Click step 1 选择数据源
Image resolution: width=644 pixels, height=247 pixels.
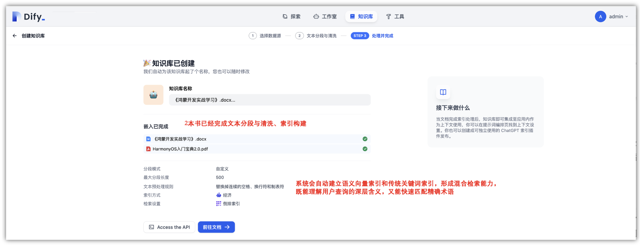coord(265,36)
